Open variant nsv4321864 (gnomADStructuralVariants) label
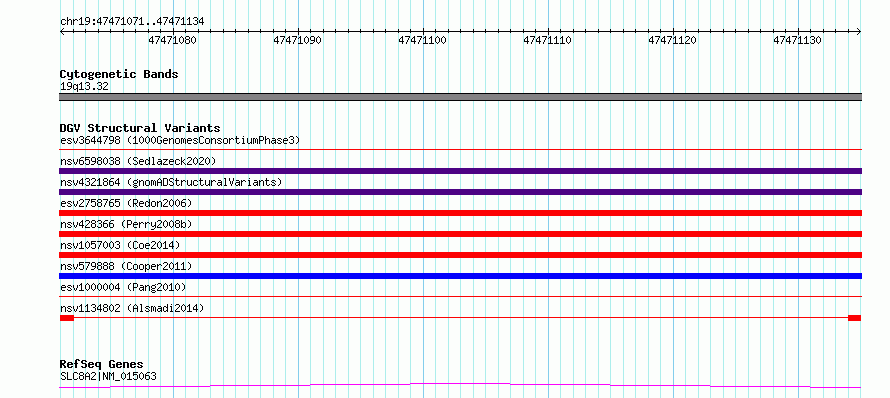This screenshot has width=890, height=398. [x=171, y=182]
